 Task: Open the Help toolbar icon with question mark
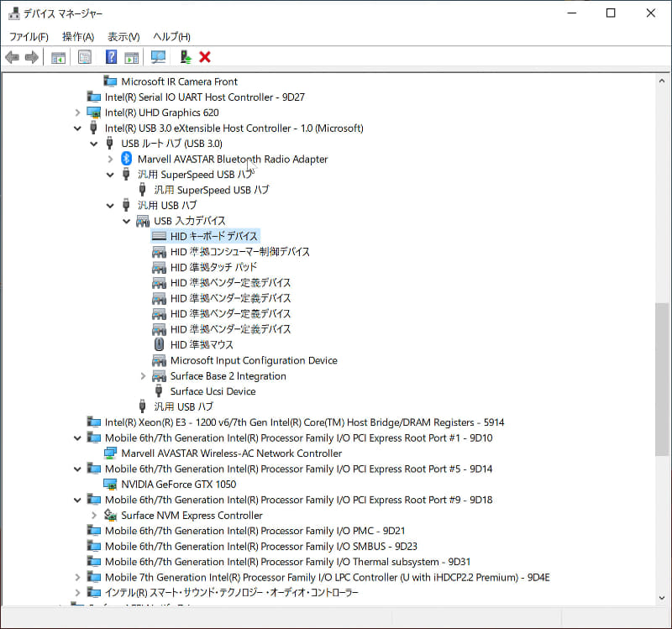pyautogui.click(x=111, y=57)
